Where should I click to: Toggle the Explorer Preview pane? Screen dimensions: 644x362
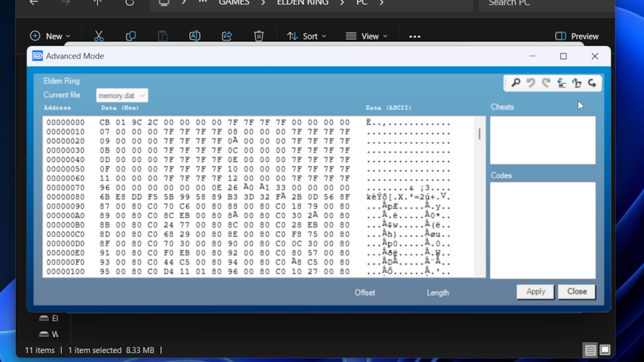[577, 36]
